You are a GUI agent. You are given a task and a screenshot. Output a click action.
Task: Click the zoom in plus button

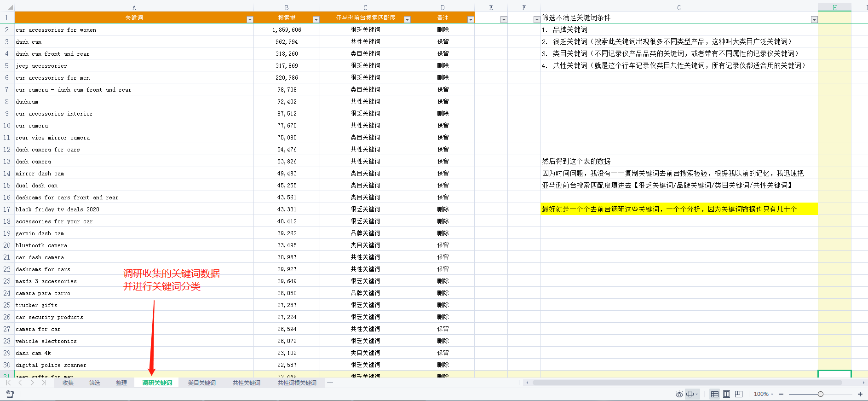click(x=860, y=394)
